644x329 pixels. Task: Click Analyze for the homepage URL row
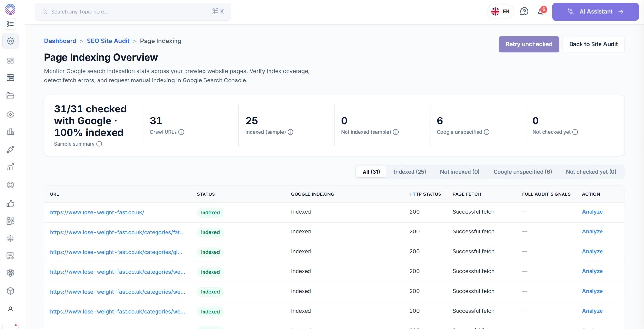(592, 212)
